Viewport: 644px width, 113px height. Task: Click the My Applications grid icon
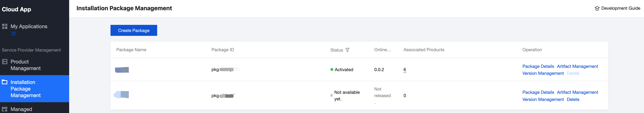click(5, 26)
